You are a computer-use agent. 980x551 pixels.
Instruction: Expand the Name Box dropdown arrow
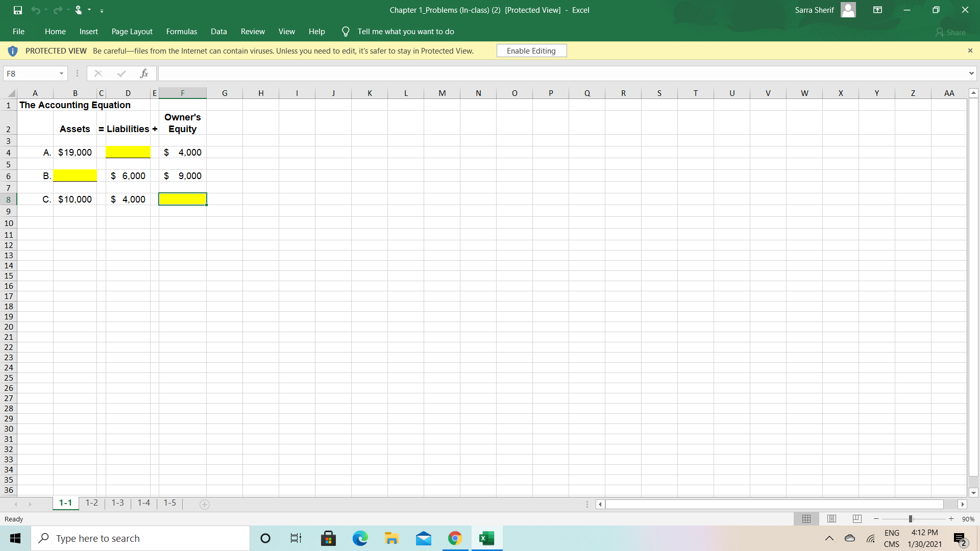click(x=61, y=73)
